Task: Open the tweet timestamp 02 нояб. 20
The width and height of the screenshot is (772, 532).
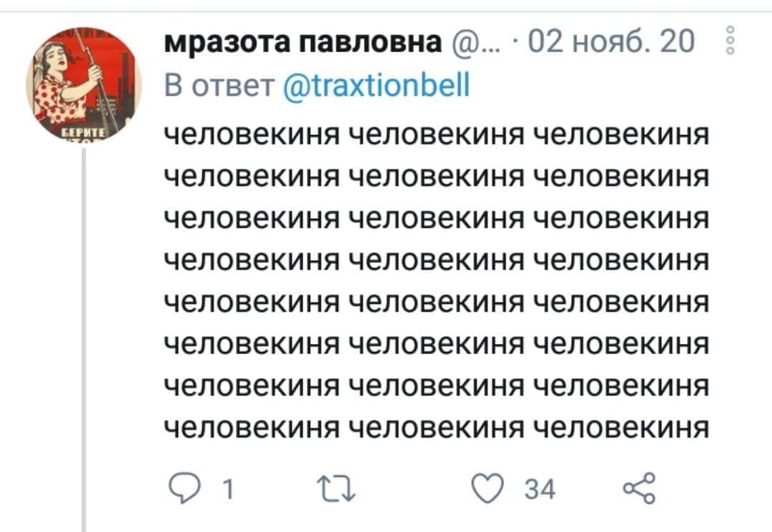Action: tap(611, 41)
